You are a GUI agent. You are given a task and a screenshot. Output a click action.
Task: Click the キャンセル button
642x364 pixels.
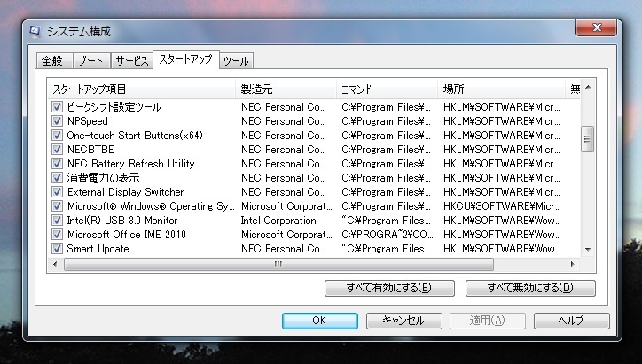[403, 321]
